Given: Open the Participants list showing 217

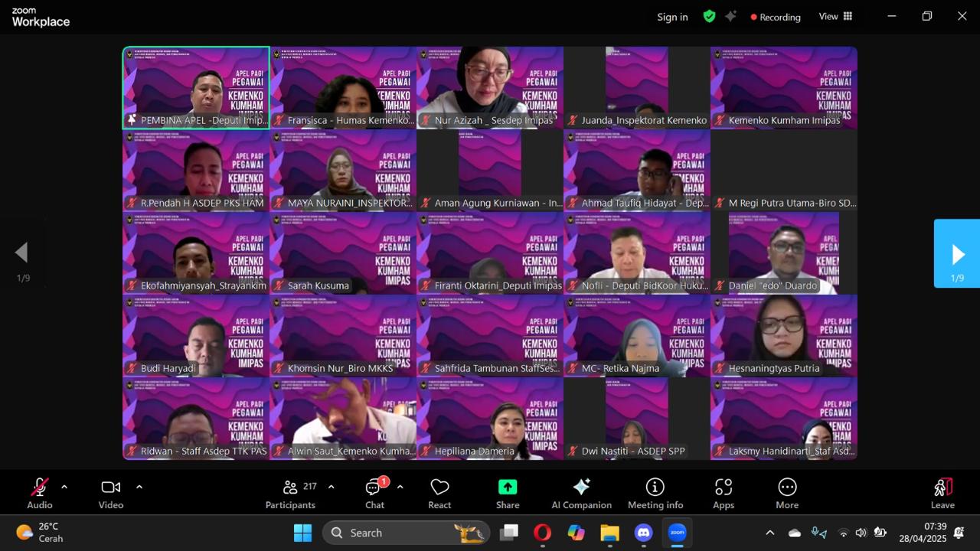Looking at the screenshot, I should [290, 494].
